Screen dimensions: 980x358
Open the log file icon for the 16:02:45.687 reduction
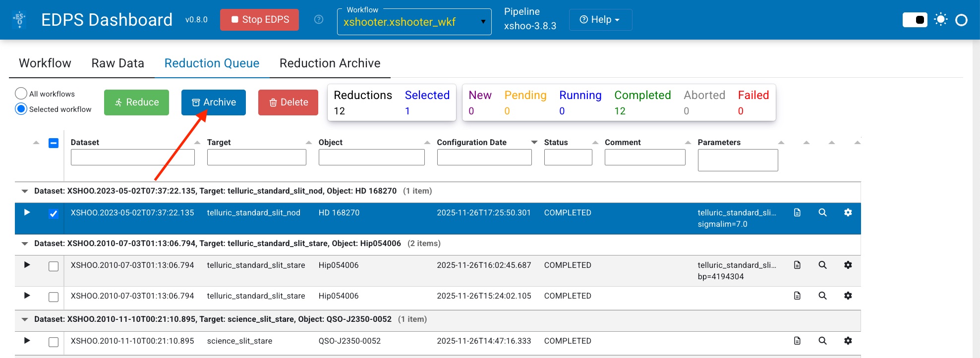coord(797,265)
